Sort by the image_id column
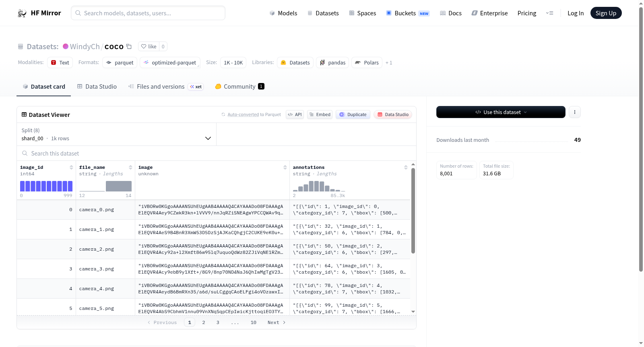Viewport: 644px width, 347px height. click(x=71, y=167)
